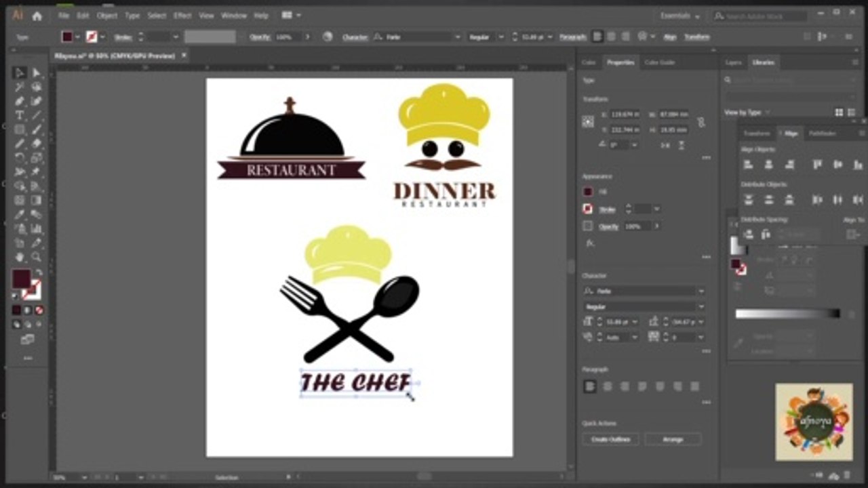The width and height of the screenshot is (868, 488).
Task: Open the Window menu
Action: tap(234, 15)
